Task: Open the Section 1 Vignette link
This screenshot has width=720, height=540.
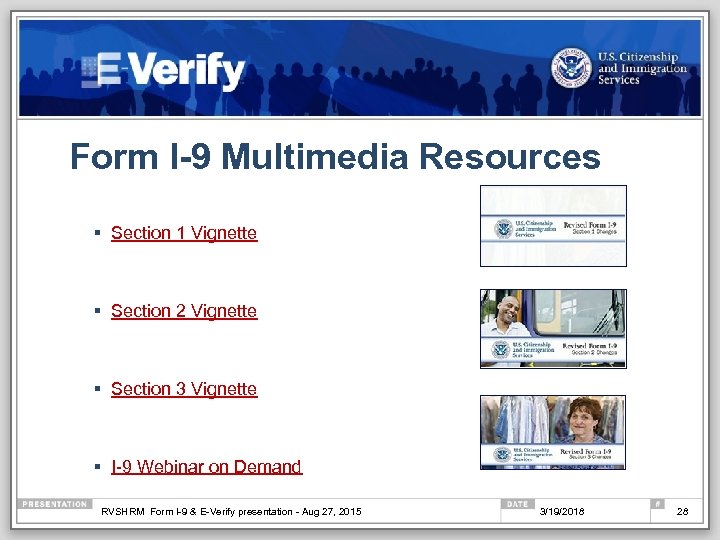Action: click(x=184, y=233)
